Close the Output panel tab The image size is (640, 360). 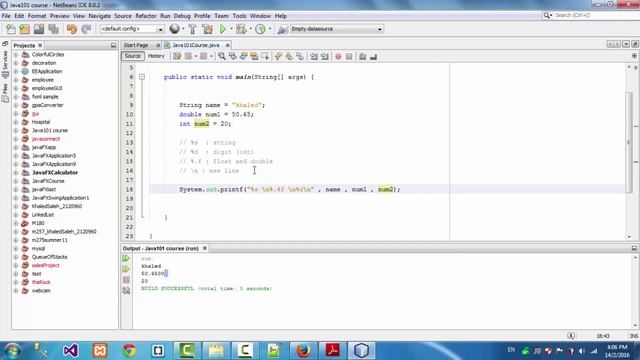tap(205, 248)
